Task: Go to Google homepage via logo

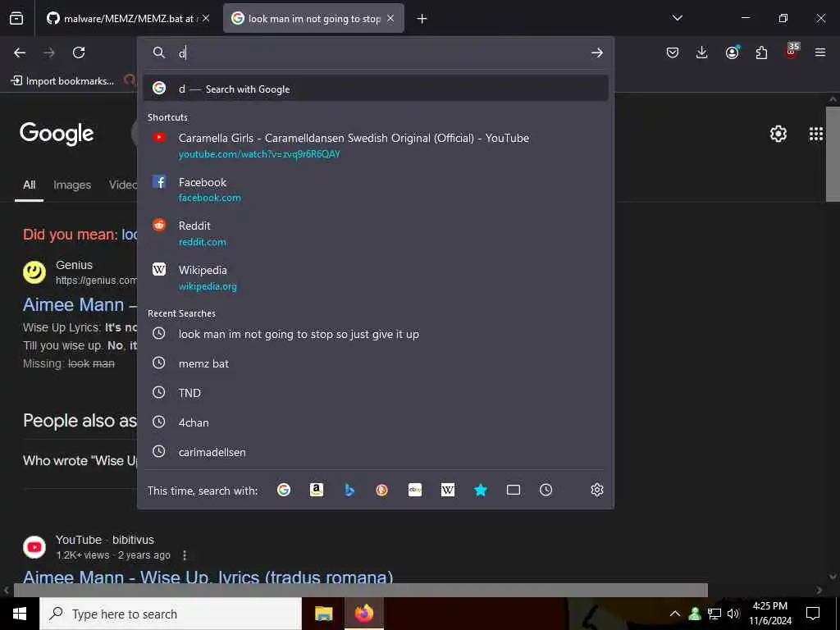Action: click(x=57, y=134)
